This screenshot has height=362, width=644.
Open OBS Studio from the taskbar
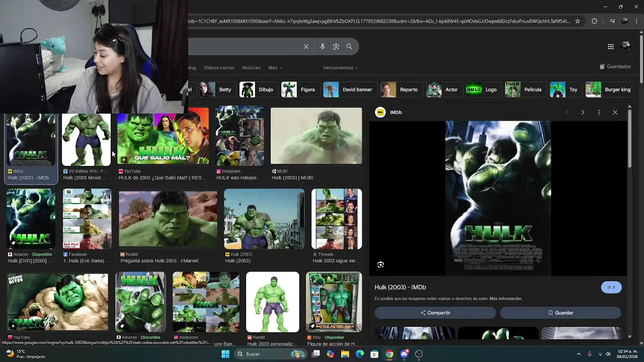tap(419, 354)
